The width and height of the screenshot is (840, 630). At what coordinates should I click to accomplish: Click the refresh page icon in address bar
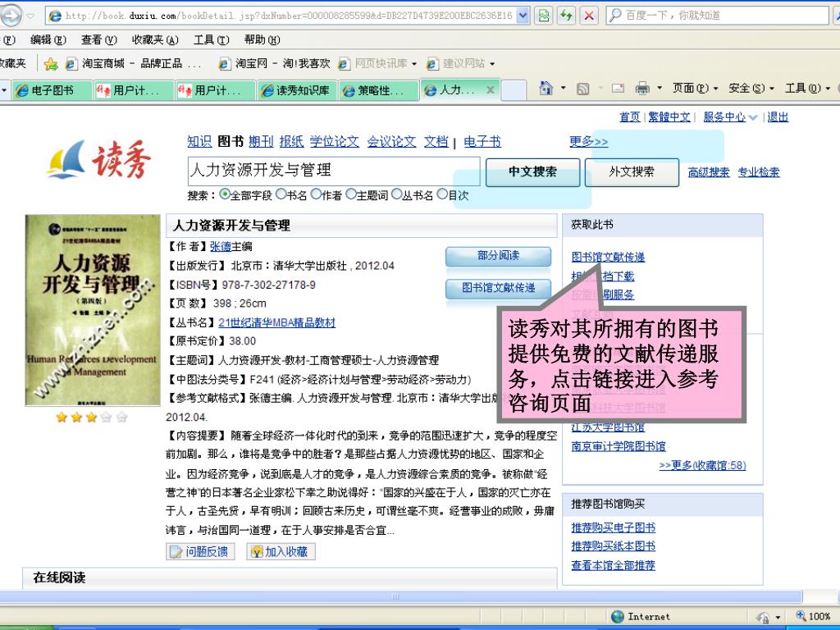(566, 16)
